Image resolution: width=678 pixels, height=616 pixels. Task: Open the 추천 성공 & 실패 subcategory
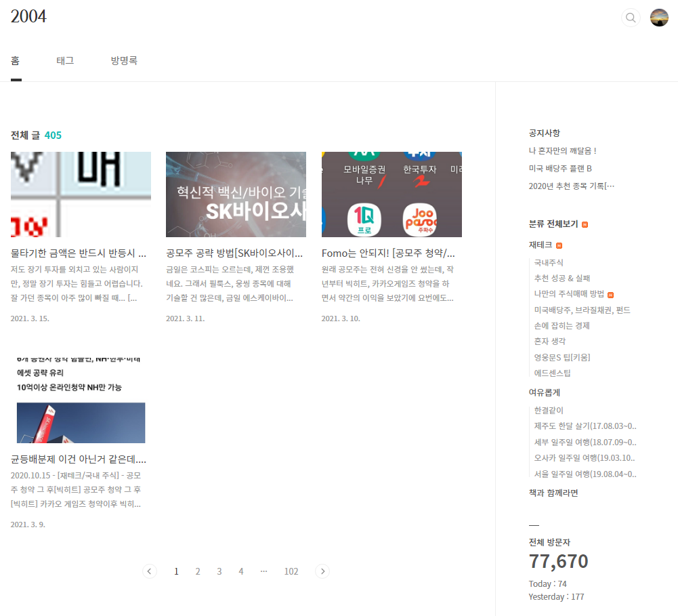pyautogui.click(x=562, y=278)
